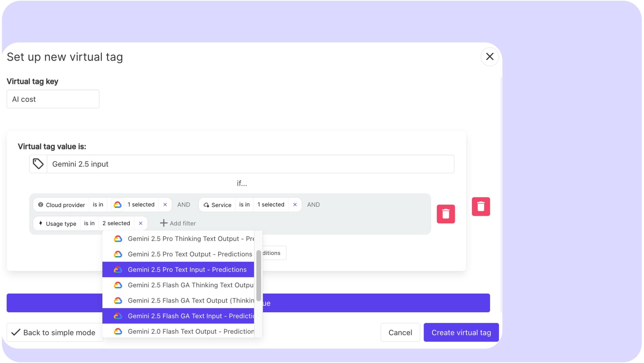Click the lightning icon on the Usage type filter
Screen dimensions: 644x363
click(x=41, y=223)
